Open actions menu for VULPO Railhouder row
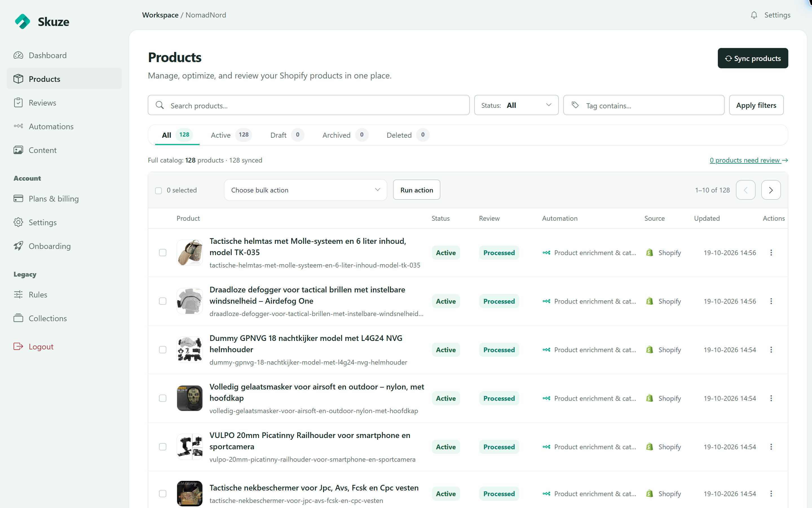This screenshot has height=508, width=812. point(771,447)
